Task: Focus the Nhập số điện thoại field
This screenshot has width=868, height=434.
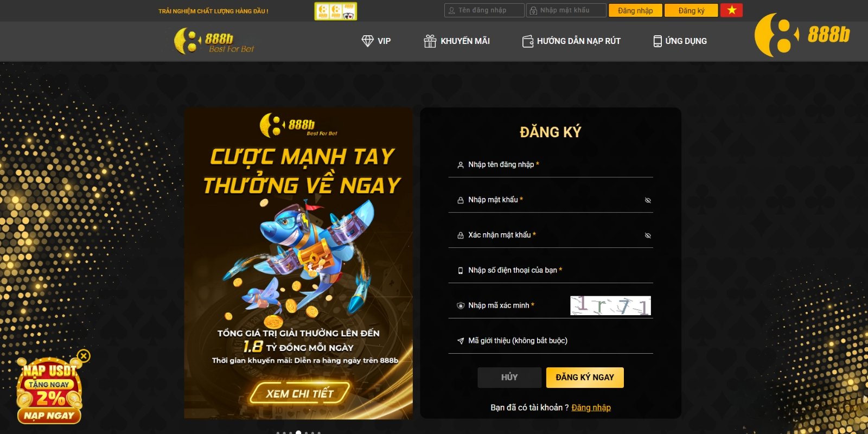Action: point(551,270)
